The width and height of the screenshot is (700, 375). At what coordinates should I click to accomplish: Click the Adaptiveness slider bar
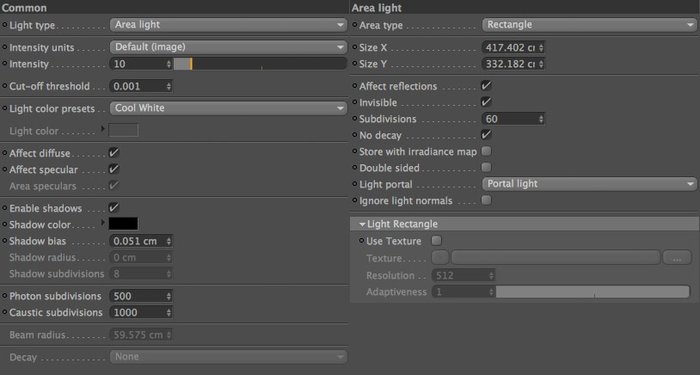(x=592, y=292)
